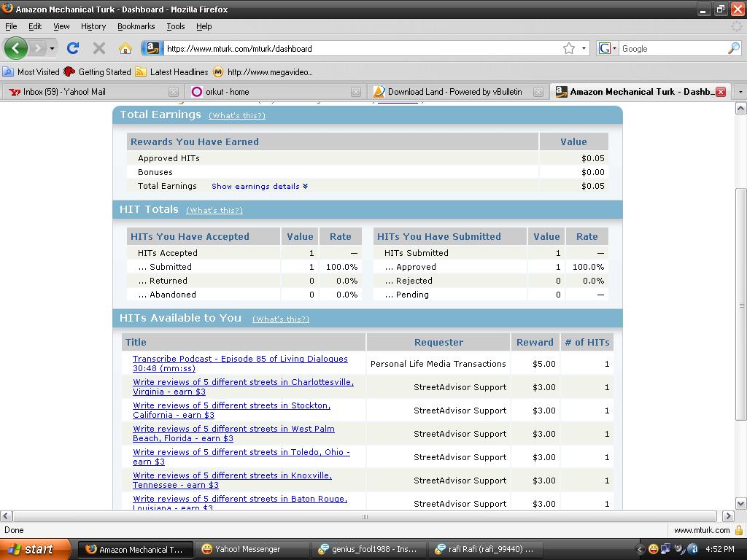Close the Yahoo! Mail tab
The height and width of the screenshot is (560, 747).
[x=174, y=91]
